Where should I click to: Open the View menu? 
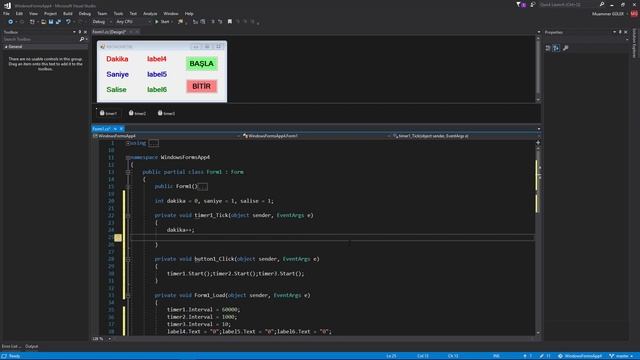point(33,13)
